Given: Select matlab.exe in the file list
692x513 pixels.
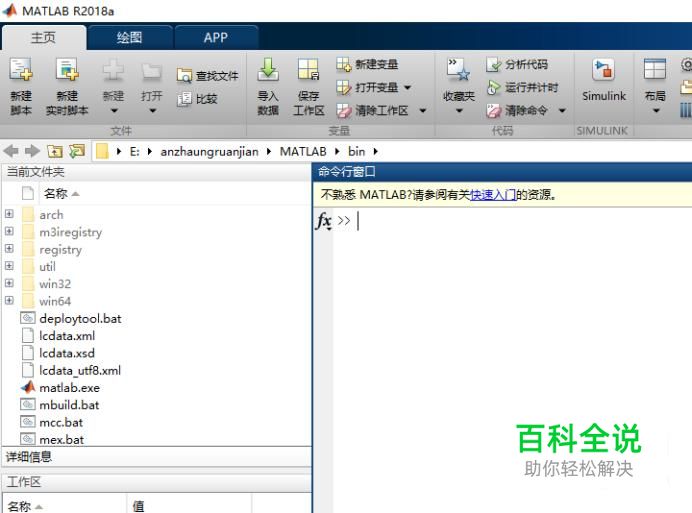Looking at the screenshot, I should (x=69, y=388).
